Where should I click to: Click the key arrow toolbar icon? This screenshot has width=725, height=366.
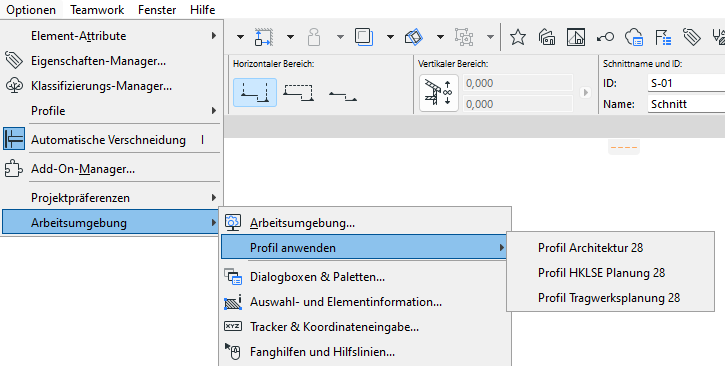coord(605,37)
